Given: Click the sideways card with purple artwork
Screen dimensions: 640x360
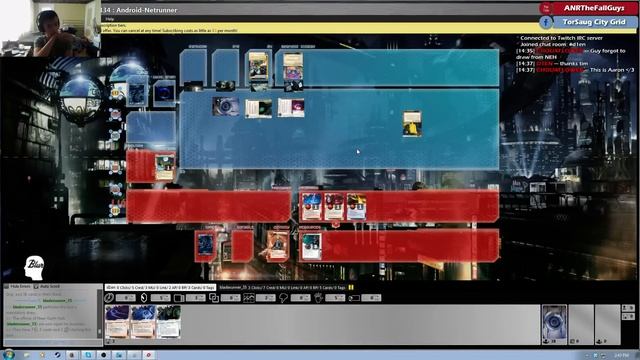Looking at the screenshot, I should 291,108.
